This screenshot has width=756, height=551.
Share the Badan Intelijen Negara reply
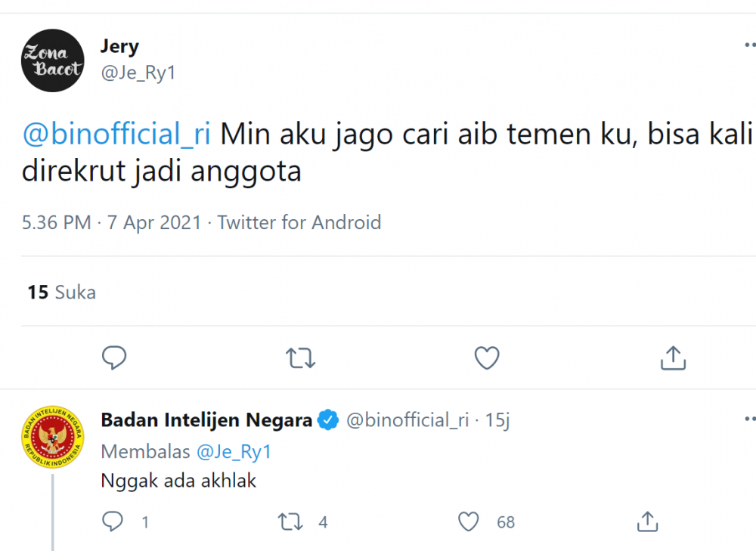[x=646, y=522]
